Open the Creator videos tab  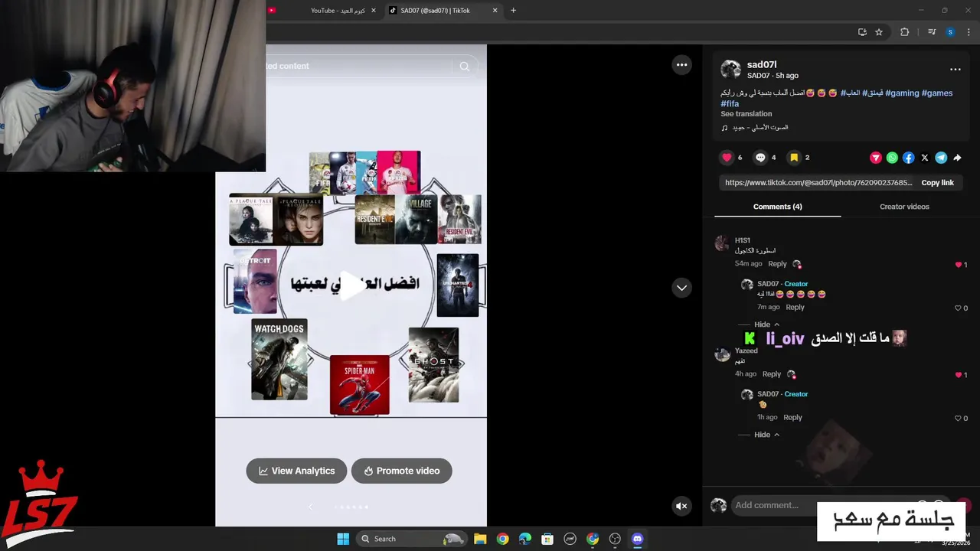coord(904,207)
